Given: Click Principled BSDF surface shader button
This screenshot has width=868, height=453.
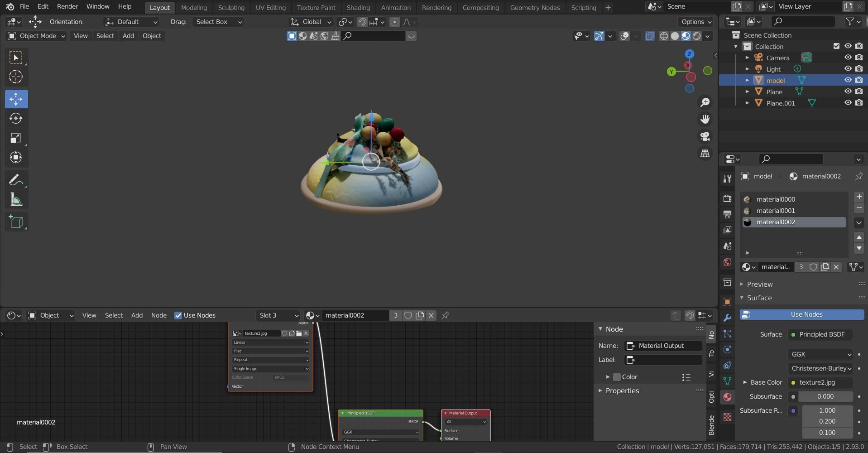Looking at the screenshot, I should click(820, 334).
